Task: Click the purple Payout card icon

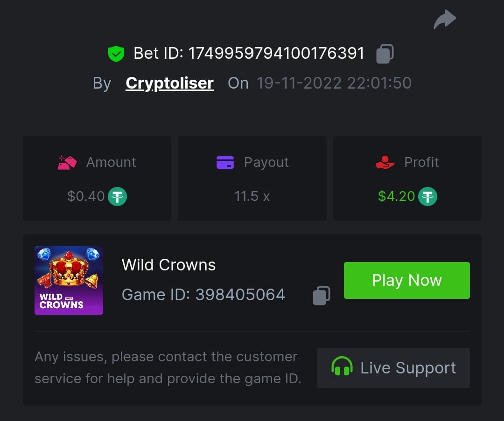Action: (225, 162)
